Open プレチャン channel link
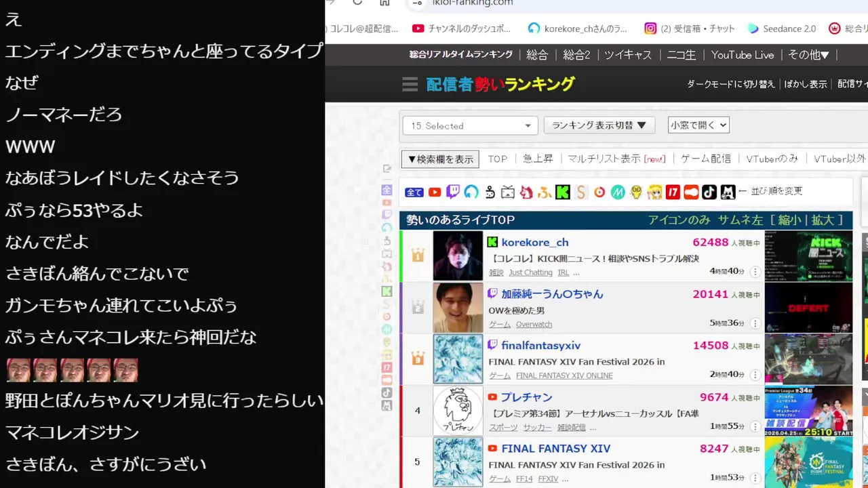The image size is (868, 488). coord(527,397)
